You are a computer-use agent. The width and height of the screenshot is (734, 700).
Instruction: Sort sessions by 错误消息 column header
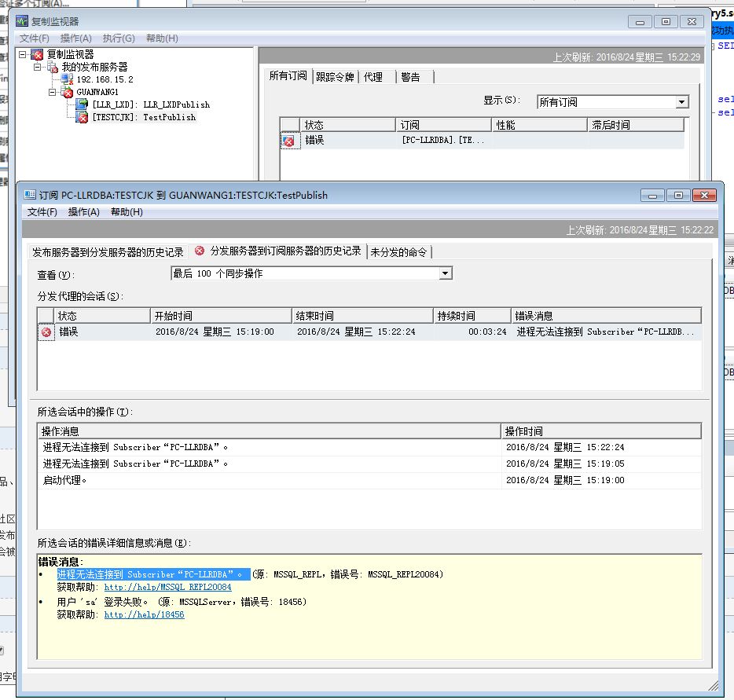tap(606, 316)
